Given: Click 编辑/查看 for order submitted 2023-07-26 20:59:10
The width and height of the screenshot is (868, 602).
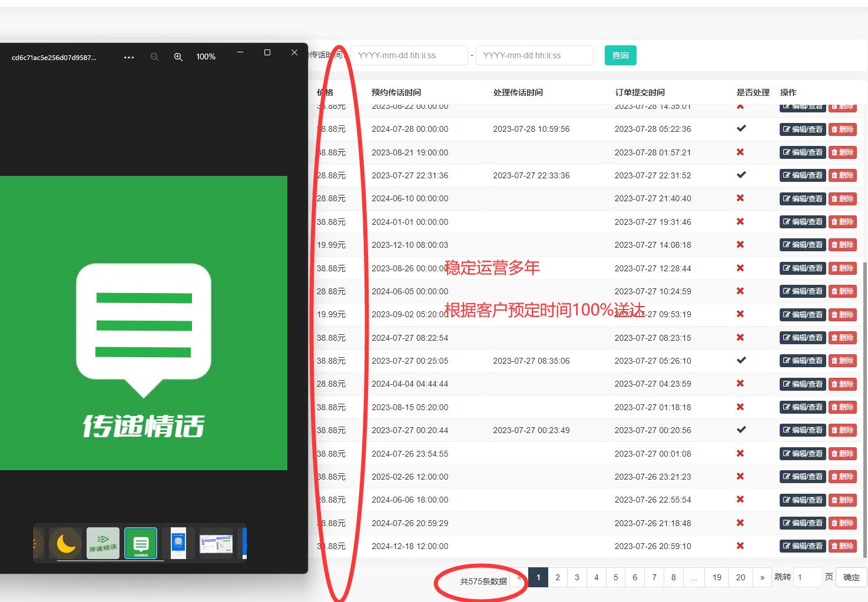Looking at the screenshot, I should click(x=803, y=546).
